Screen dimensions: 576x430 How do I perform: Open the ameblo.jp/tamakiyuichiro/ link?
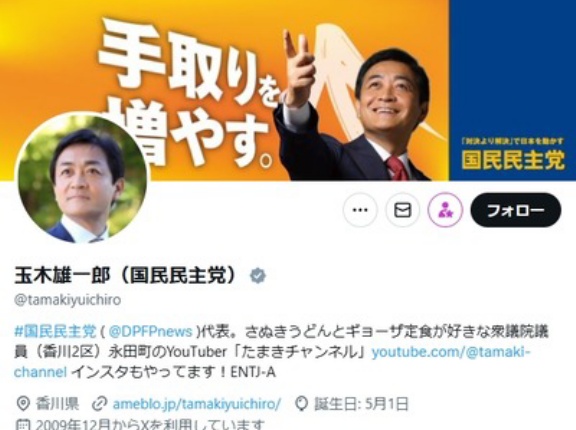coord(197,404)
